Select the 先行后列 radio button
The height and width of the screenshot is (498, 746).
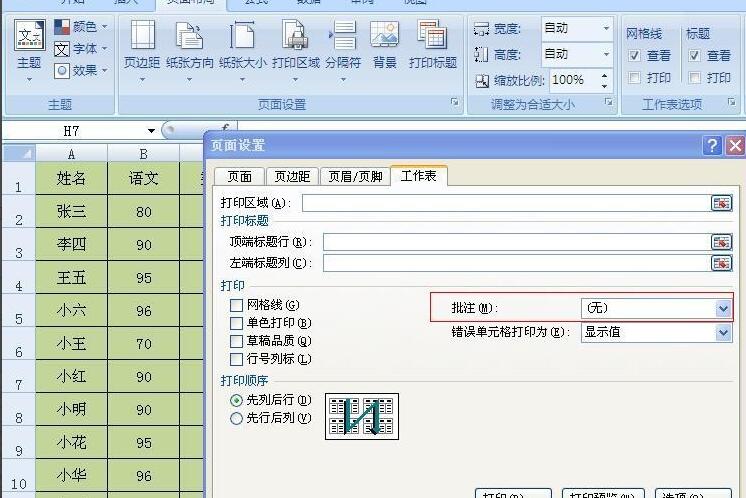point(237,418)
